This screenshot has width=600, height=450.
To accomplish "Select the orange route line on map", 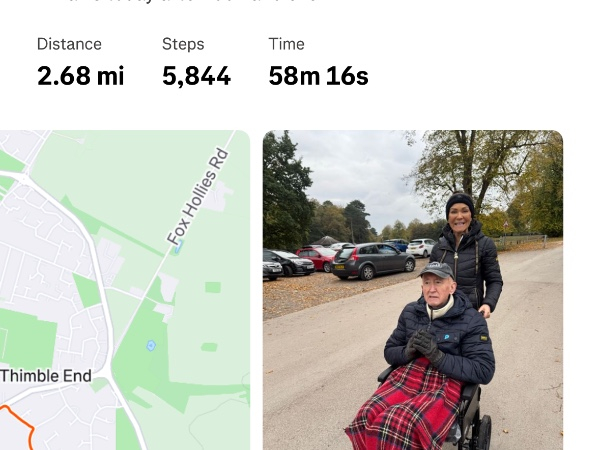I will point(20,427).
